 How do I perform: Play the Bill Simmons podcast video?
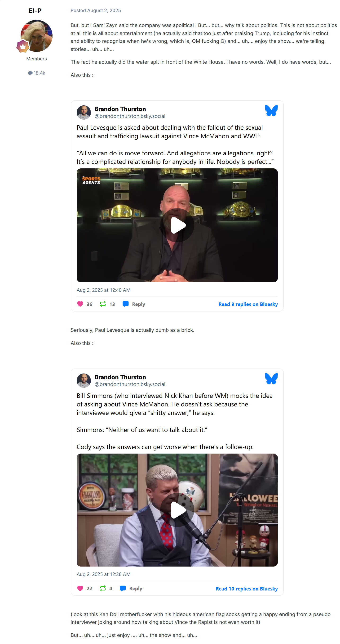[x=177, y=510]
